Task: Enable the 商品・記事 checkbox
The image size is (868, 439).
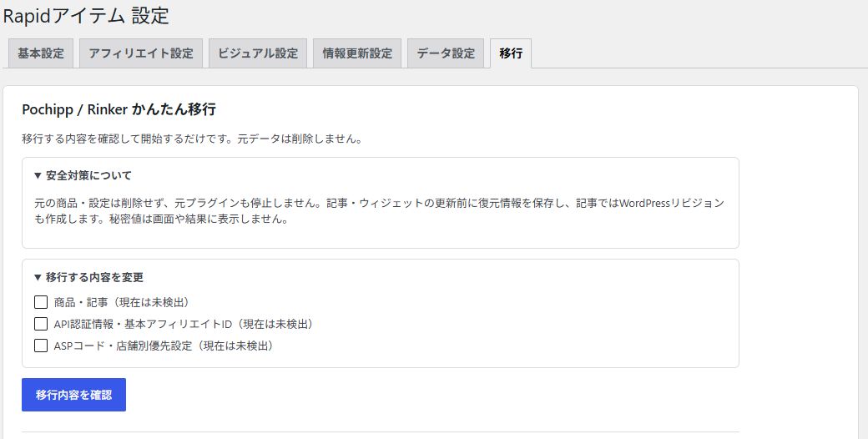Action: tap(41, 302)
